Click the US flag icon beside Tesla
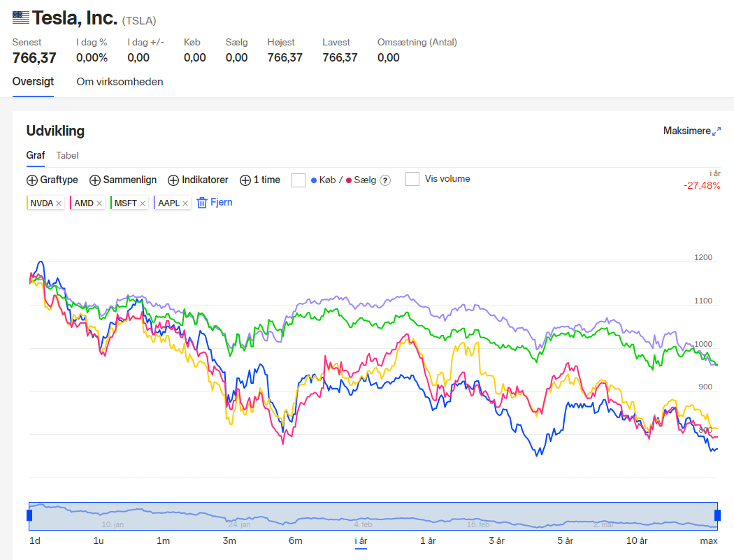The width and height of the screenshot is (734, 560). pos(20,17)
